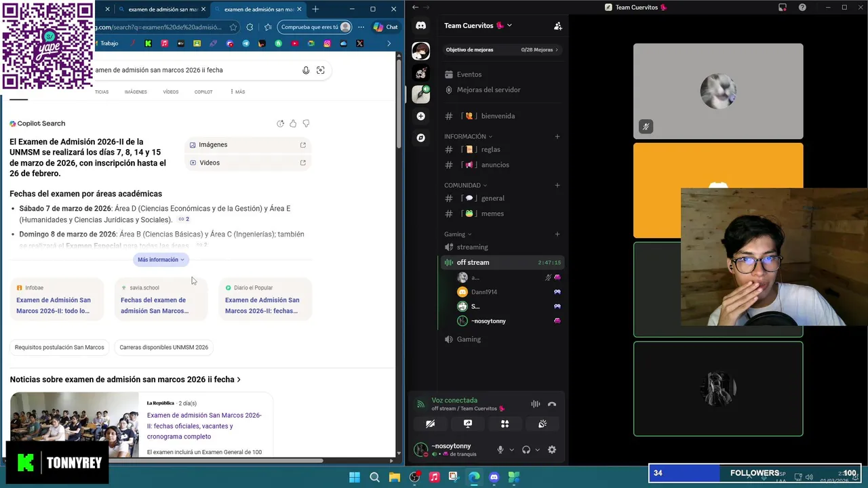Open Eventos in Discord server
This screenshot has height=488, width=868.
tap(469, 75)
